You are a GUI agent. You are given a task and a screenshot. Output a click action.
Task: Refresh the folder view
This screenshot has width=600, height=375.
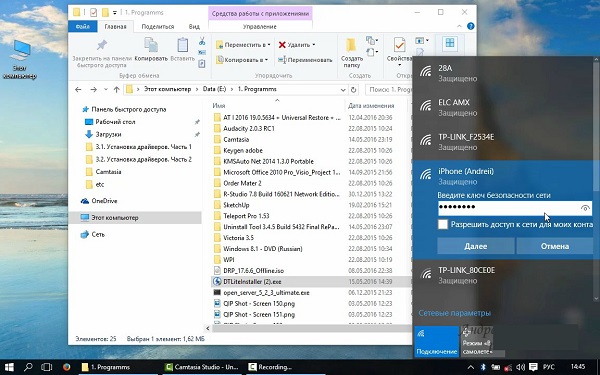[353, 90]
